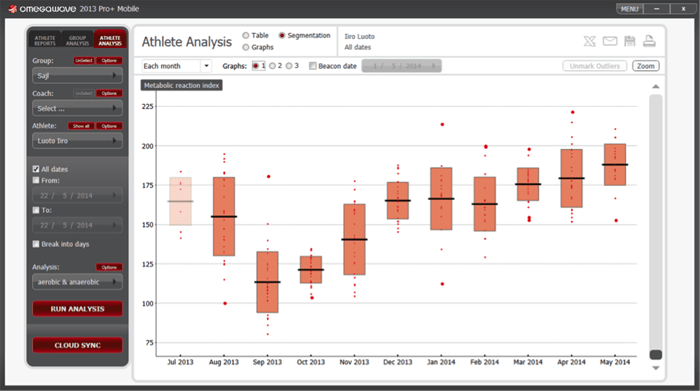The image size is (700, 391).
Task: Print the athlete analysis chart
Action: [x=649, y=41]
